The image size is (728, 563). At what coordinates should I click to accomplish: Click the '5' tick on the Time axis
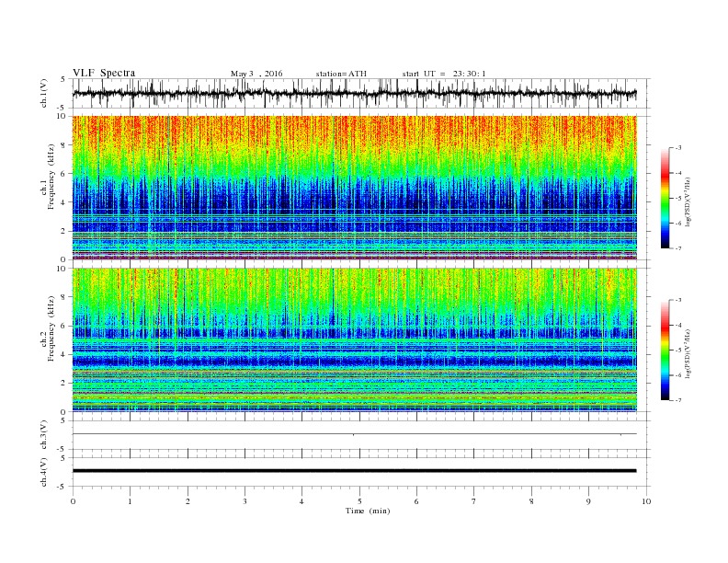click(359, 501)
